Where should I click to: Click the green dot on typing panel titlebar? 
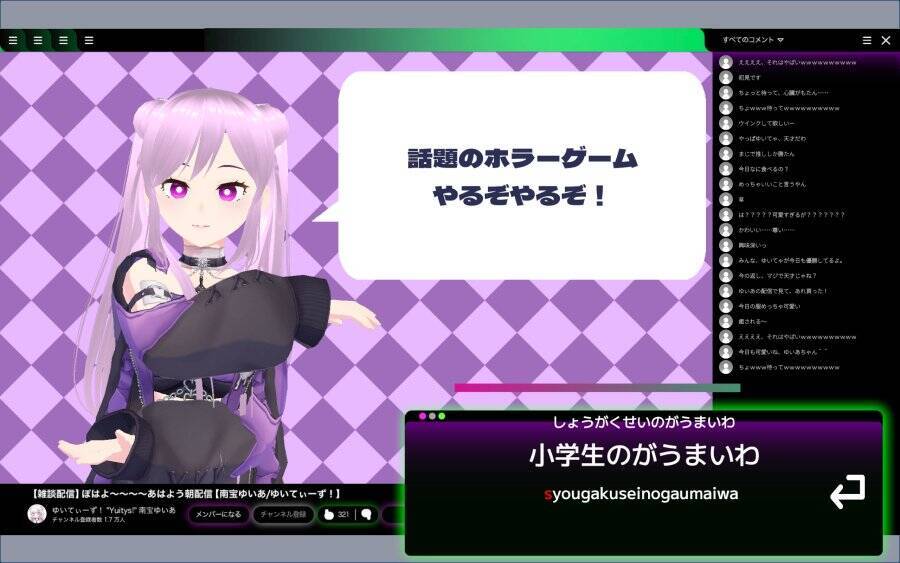442,416
